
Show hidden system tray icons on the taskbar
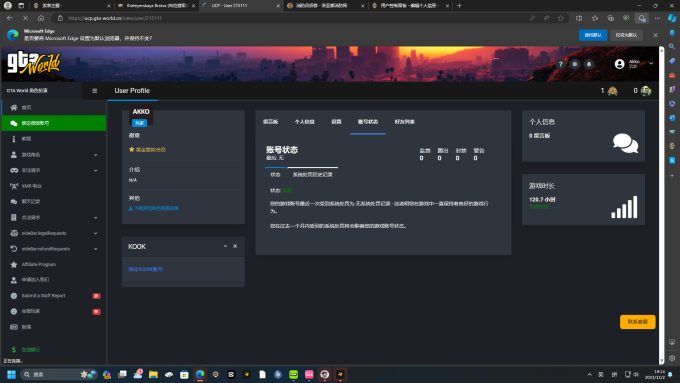[589, 375]
